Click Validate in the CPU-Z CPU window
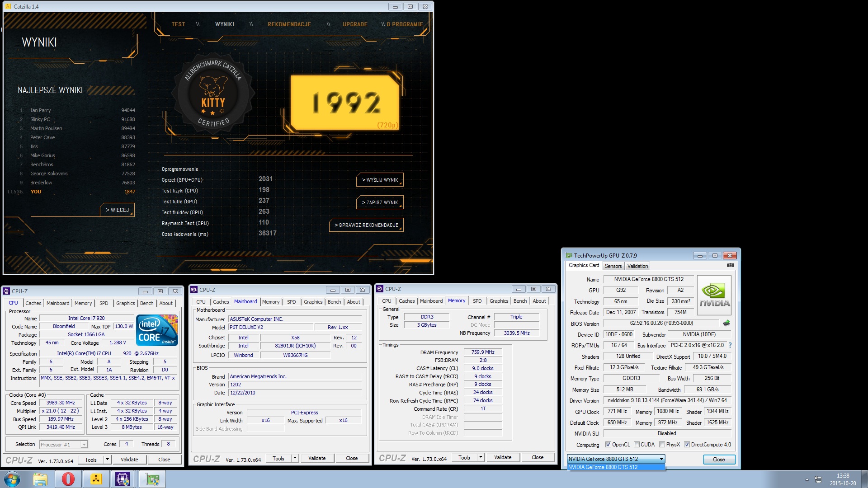The width and height of the screenshot is (868, 488). tap(129, 460)
